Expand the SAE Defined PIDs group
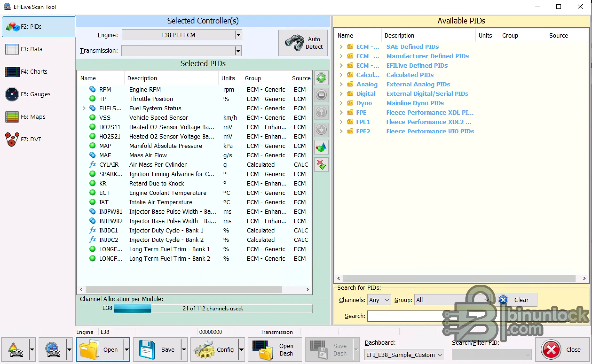Screen dimensions: 592x364 pyautogui.click(x=341, y=47)
